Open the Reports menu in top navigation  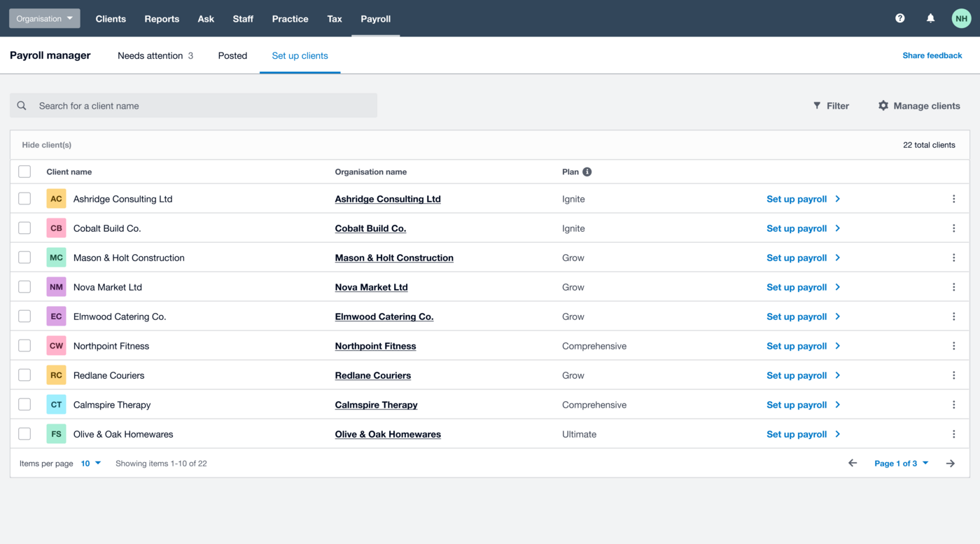162,19
